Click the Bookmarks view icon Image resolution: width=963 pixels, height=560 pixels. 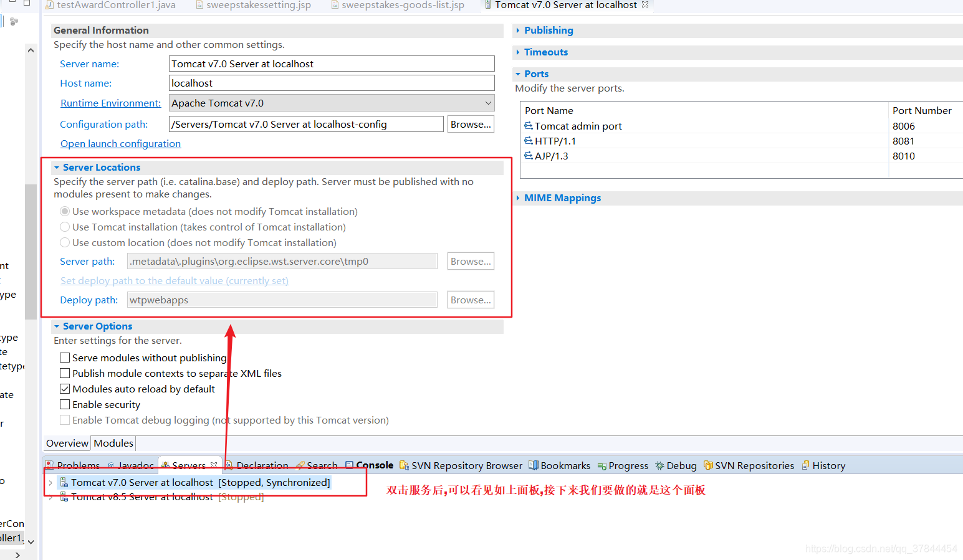click(x=534, y=465)
